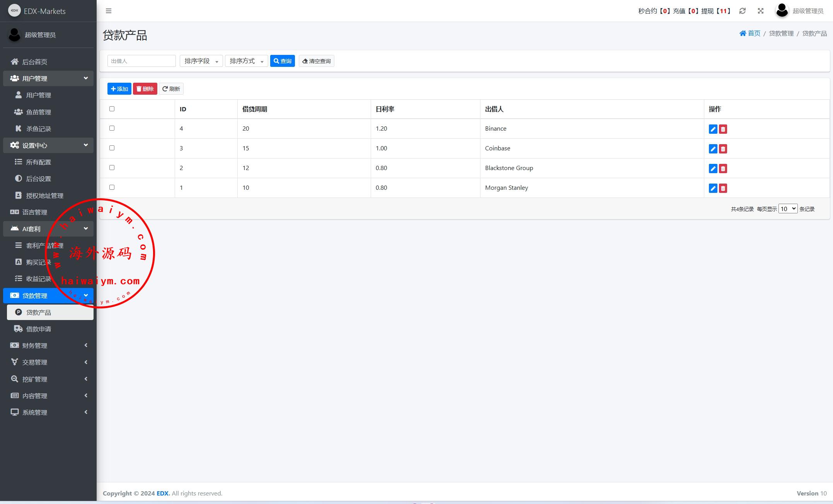This screenshot has height=504, width=833.
Task: Open the admin avatar in top right
Action: click(782, 10)
